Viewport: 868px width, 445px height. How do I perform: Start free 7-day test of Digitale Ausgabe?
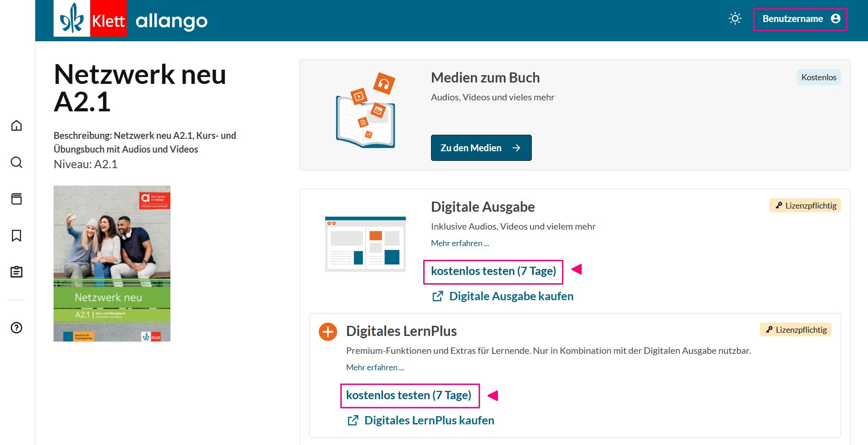coord(493,271)
